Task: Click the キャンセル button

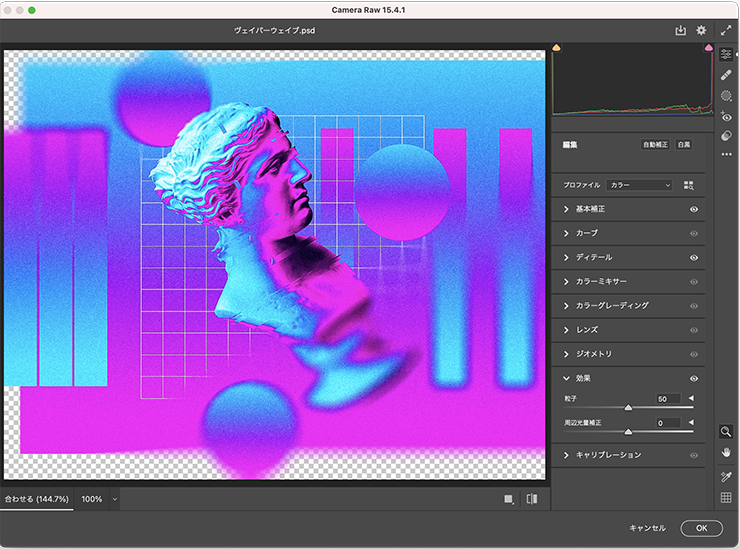Action: [648, 528]
